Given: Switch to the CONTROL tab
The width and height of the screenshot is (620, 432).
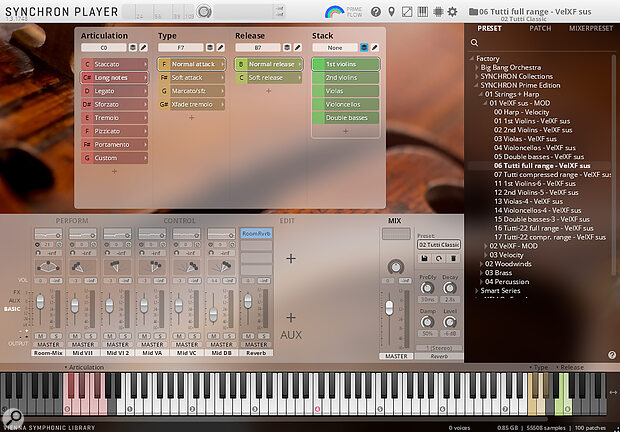Looking at the screenshot, I should [180, 221].
